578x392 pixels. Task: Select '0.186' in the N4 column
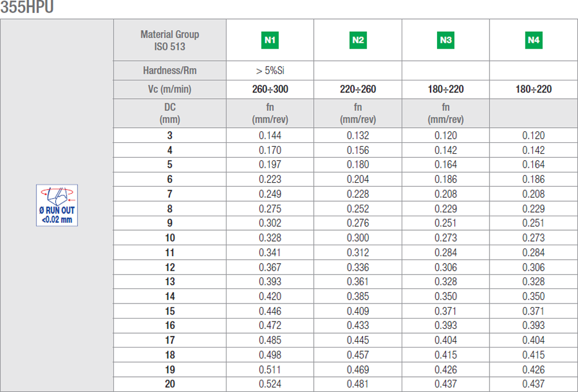(x=533, y=179)
